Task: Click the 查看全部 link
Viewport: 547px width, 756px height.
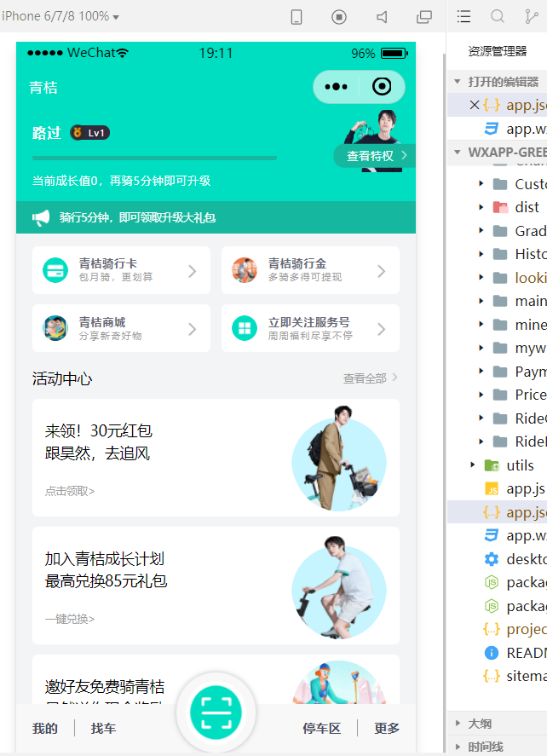Action: point(370,378)
